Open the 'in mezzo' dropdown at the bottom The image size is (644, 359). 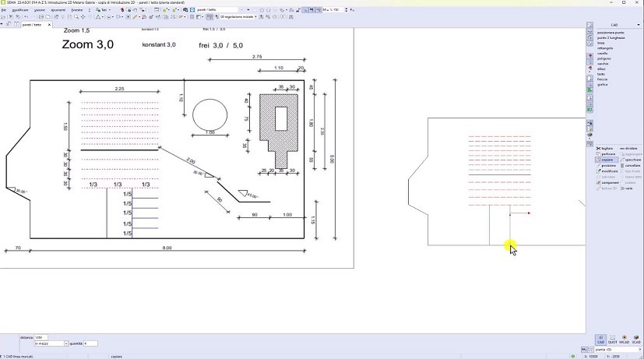pyautogui.click(x=65, y=343)
